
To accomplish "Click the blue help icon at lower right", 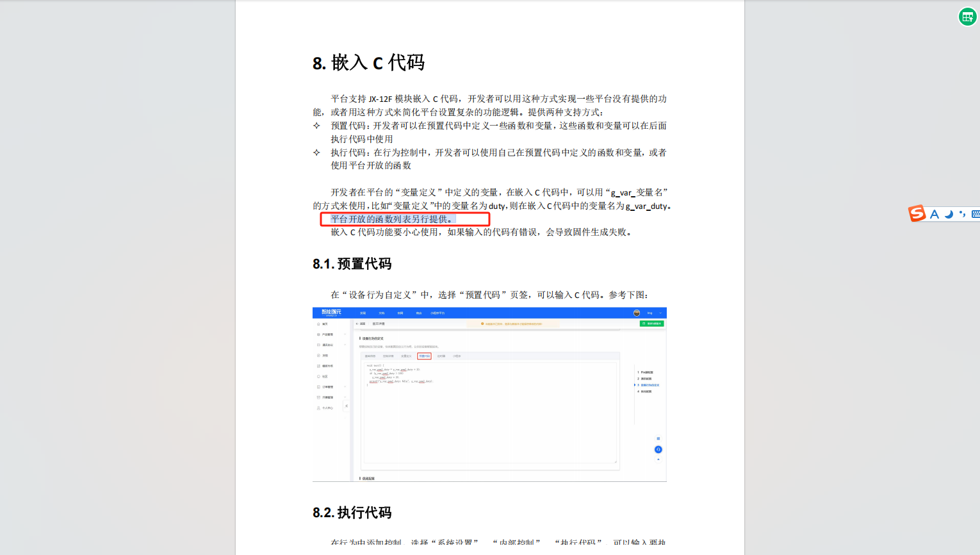I will click(x=658, y=449).
